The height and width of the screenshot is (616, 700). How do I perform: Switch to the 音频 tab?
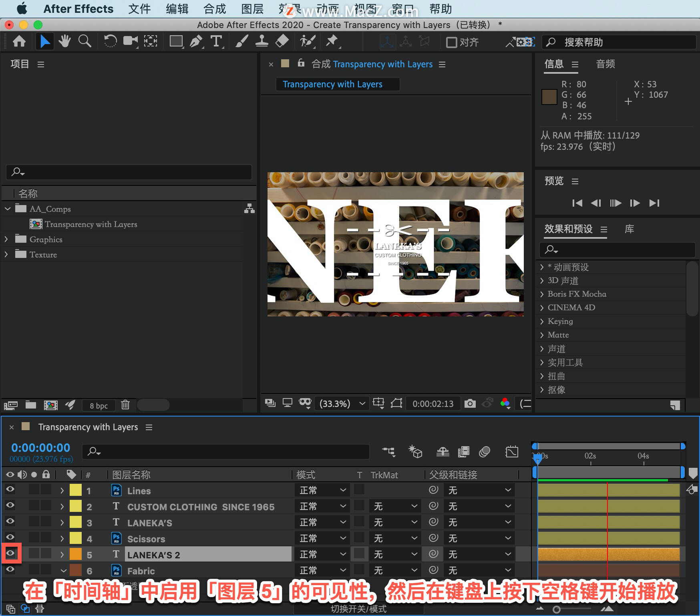coord(605,64)
